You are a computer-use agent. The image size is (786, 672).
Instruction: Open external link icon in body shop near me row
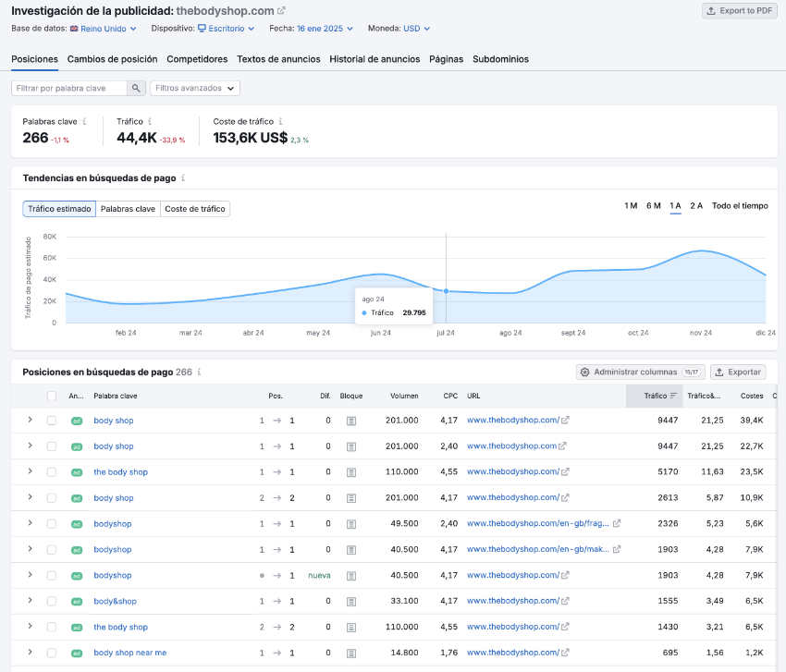[565, 653]
